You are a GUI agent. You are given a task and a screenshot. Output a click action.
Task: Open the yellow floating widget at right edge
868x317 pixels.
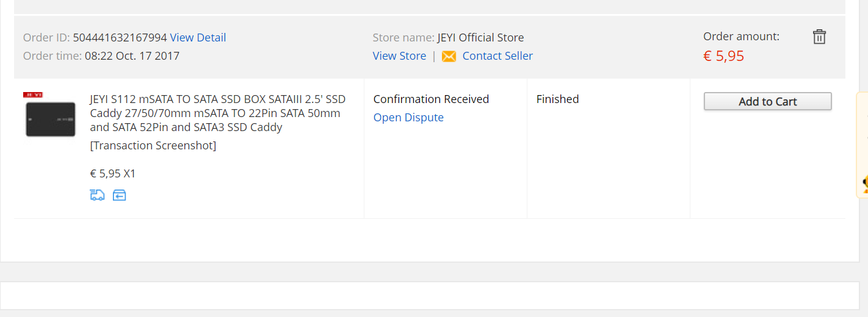coord(863,145)
